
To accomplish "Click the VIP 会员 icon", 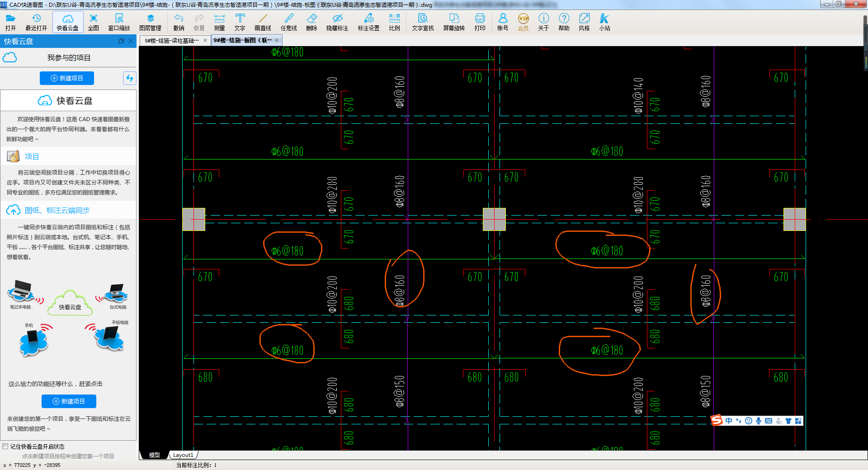I will pyautogui.click(x=524, y=22).
